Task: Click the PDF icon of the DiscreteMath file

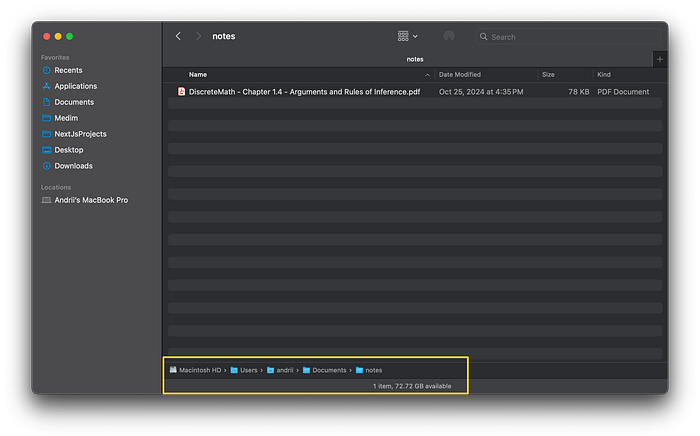Action: pyautogui.click(x=181, y=91)
